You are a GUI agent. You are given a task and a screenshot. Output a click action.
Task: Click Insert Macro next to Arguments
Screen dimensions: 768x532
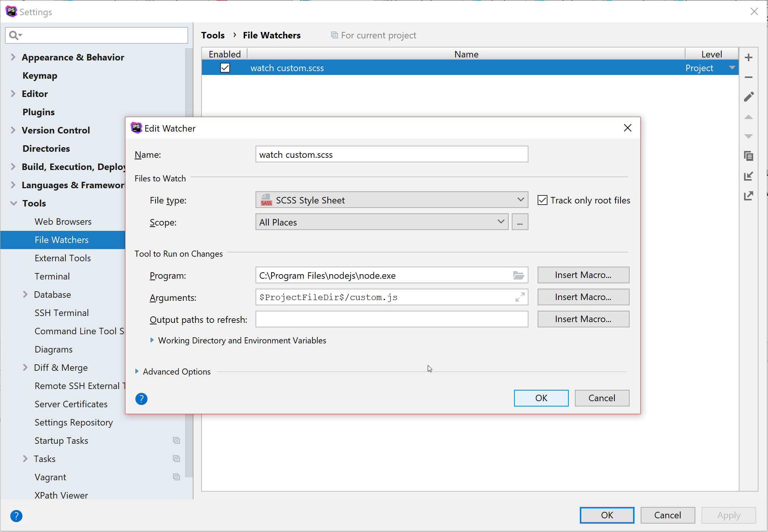583,297
